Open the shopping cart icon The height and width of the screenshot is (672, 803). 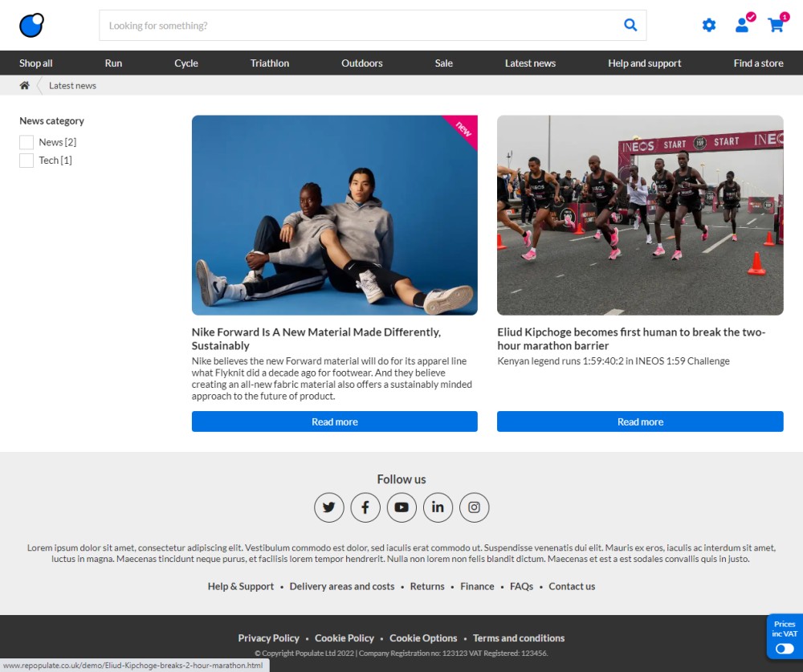coord(776,25)
